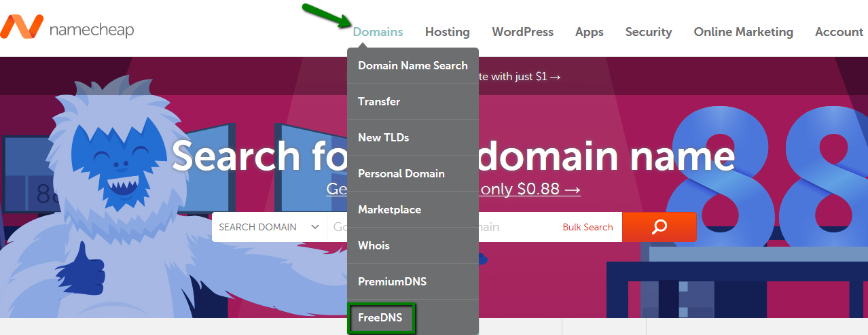Open the Online Marketing menu
Screen dimensions: 868x335
[744, 32]
